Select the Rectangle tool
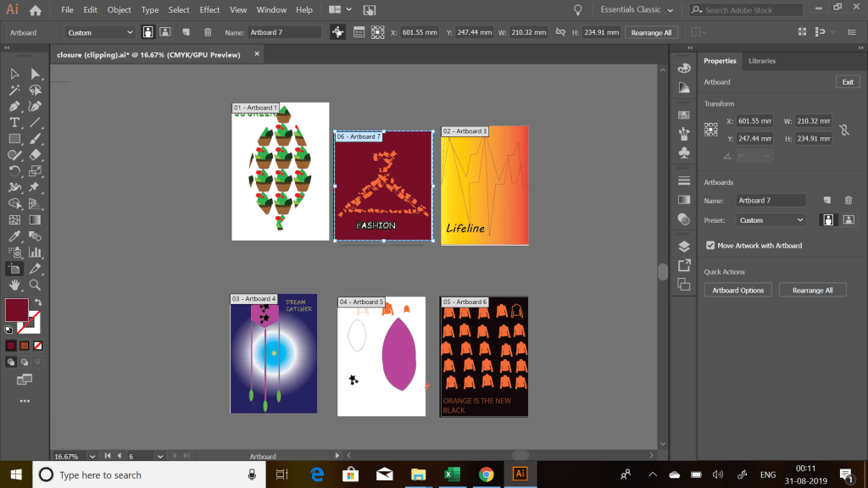868x488 pixels. pos(14,139)
